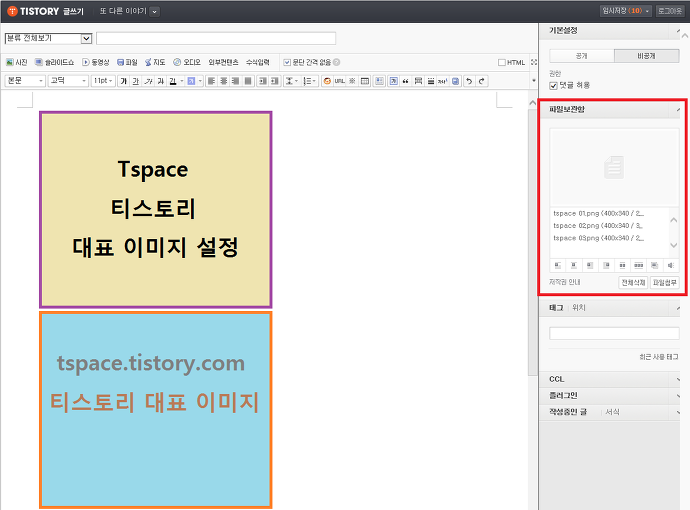Open the 작성중인 글 tab
The height and width of the screenshot is (510, 690).
tap(568, 412)
